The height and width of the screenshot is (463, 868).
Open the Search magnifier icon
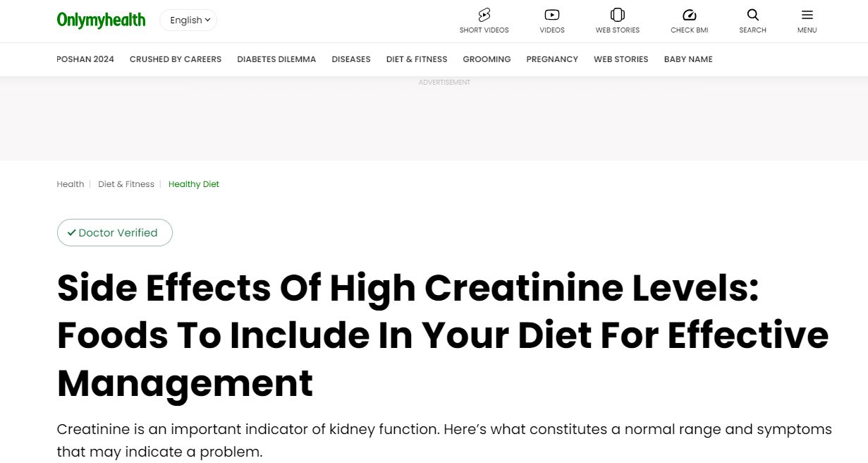[752, 15]
